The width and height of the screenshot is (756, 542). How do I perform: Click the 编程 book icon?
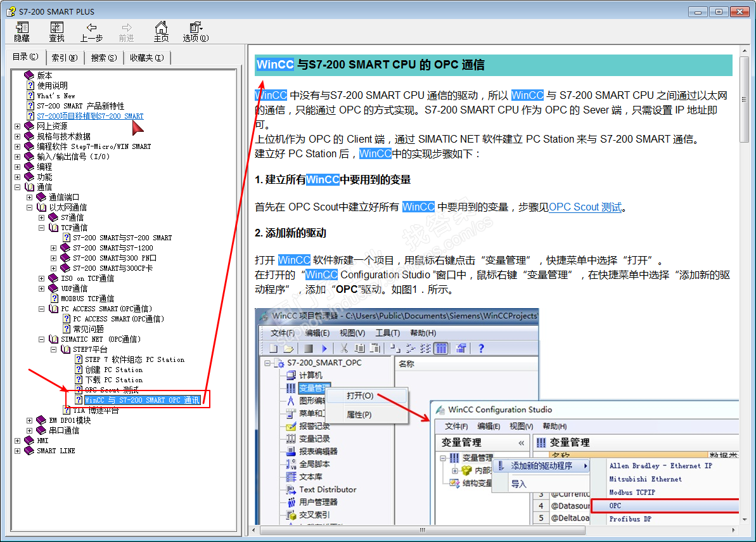pos(29,166)
